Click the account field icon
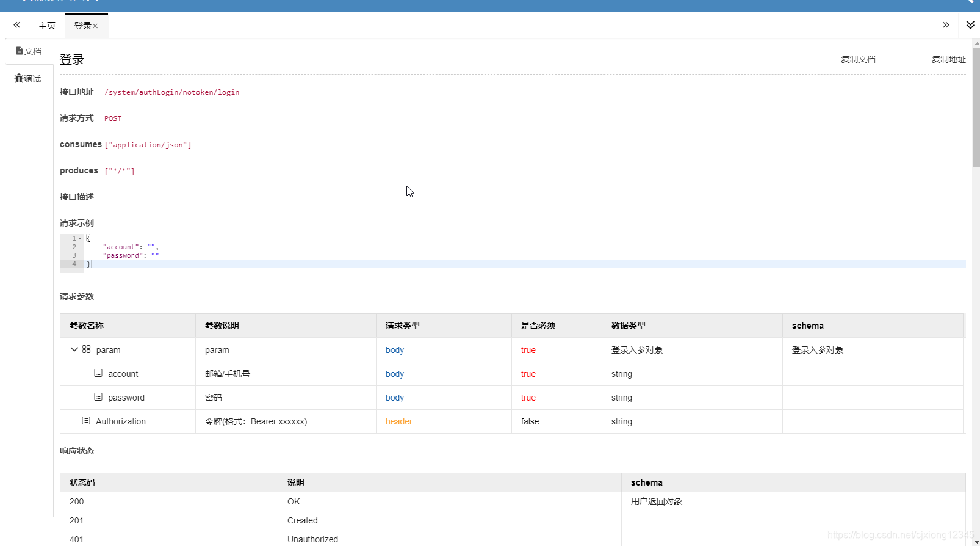 click(98, 373)
